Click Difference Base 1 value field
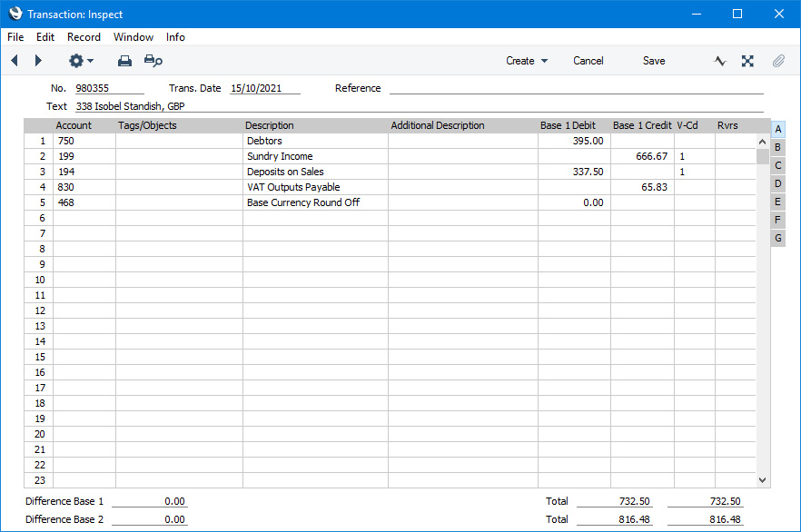This screenshot has height=532, width=801. 150,501
